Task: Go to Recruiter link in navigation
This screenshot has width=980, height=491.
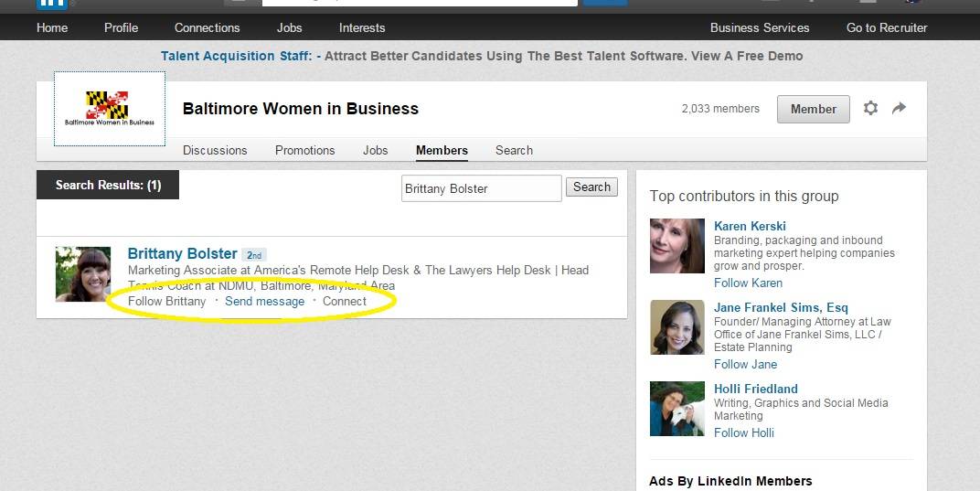Action: pyautogui.click(x=886, y=27)
